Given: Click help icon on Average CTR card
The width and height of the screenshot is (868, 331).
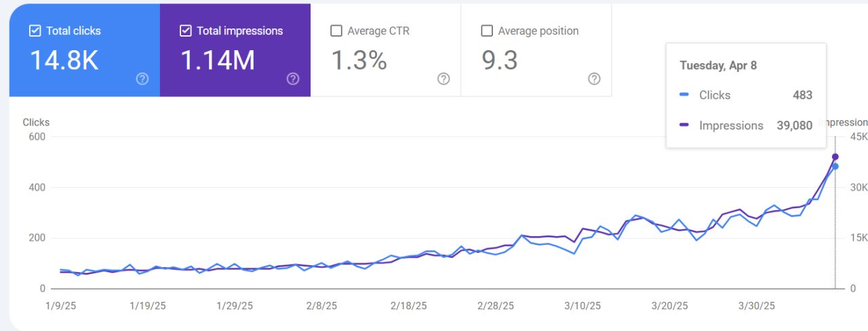Looking at the screenshot, I should [x=443, y=79].
